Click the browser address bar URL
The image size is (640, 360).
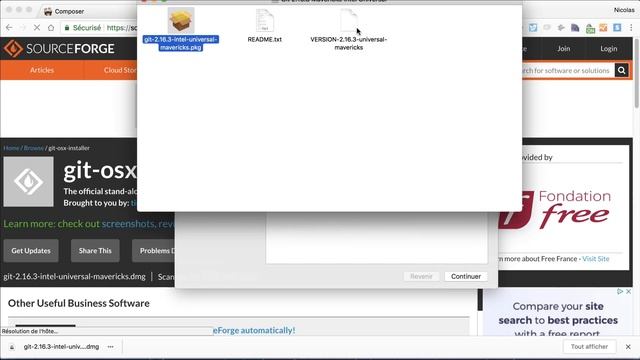point(121,28)
